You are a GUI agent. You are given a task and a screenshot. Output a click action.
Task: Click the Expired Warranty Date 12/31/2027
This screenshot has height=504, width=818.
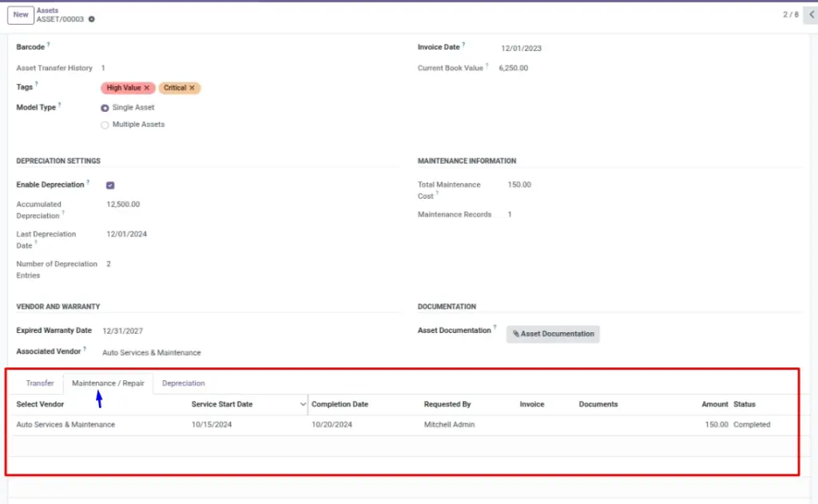click(x=122, y=331)
